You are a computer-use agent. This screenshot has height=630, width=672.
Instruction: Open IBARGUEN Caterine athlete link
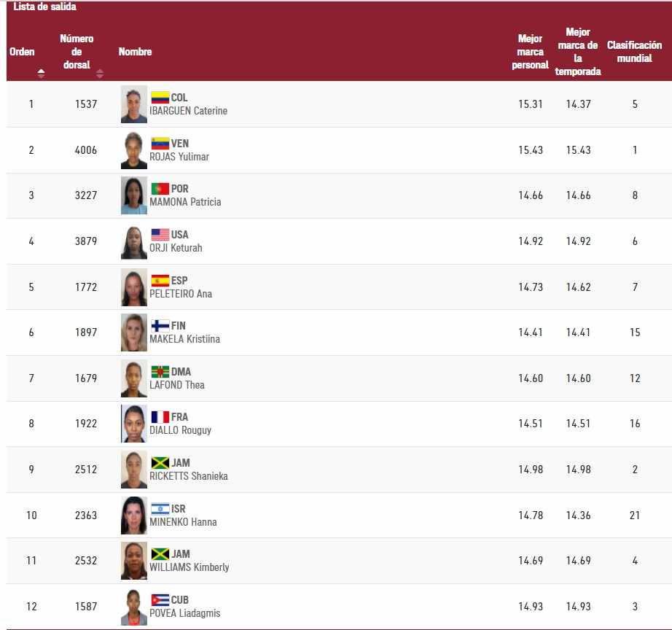(188, 111)
